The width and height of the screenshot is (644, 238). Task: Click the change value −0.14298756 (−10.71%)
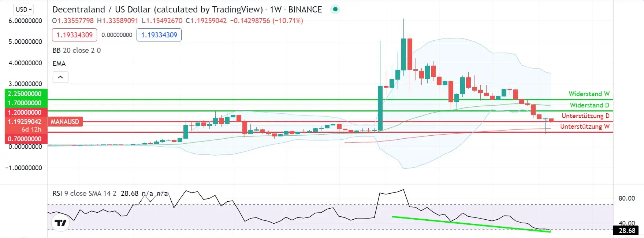pos(267,21)
